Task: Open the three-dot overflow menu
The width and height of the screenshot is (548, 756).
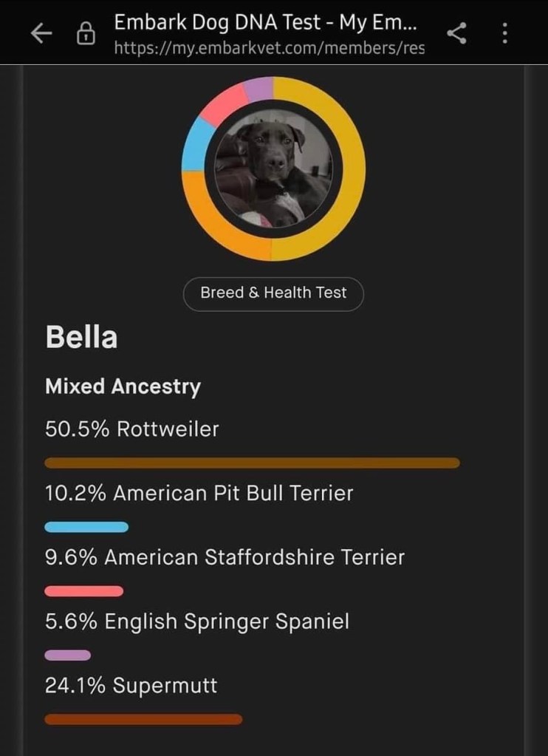Action: coord(505,33)
